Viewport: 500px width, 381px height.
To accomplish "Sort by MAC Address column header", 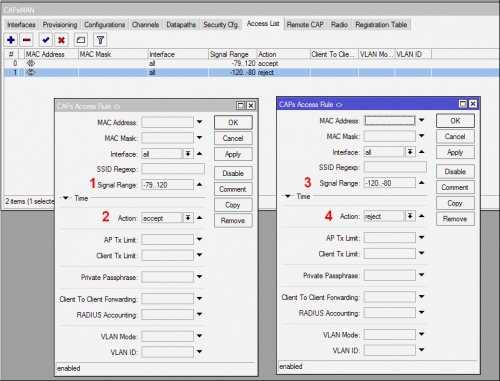I will [51, 54].
